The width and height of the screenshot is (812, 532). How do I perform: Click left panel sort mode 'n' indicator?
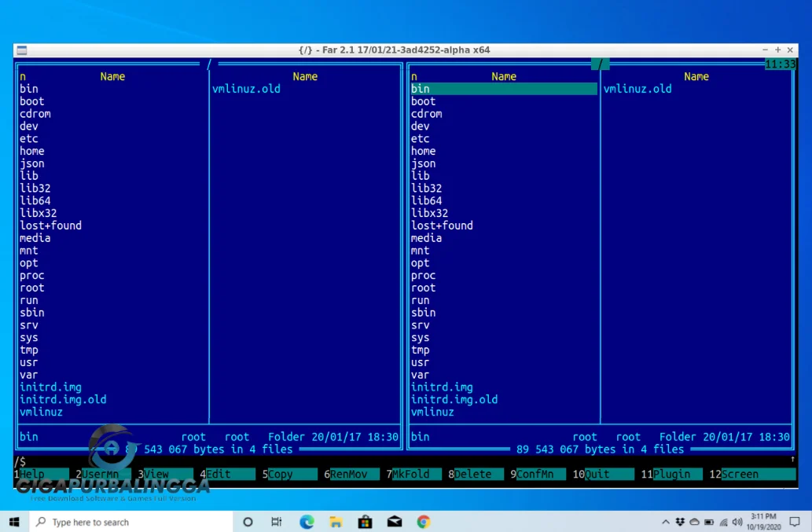coord(23,76)
